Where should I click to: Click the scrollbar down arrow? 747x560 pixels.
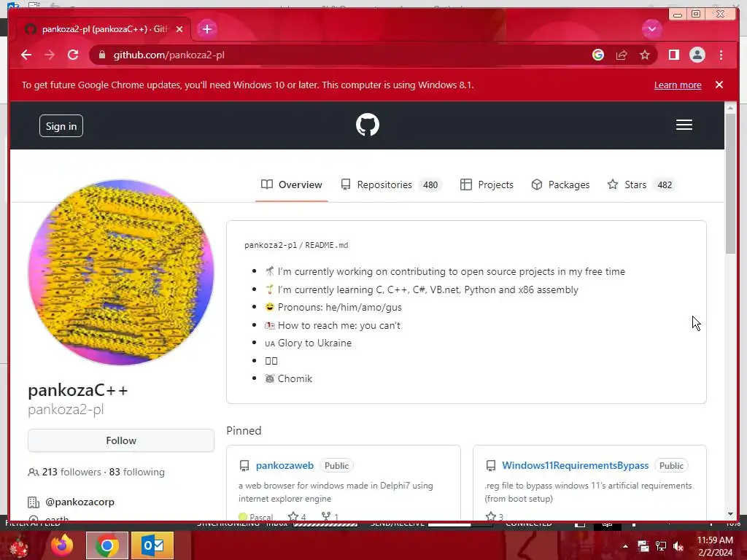point(730,514)
